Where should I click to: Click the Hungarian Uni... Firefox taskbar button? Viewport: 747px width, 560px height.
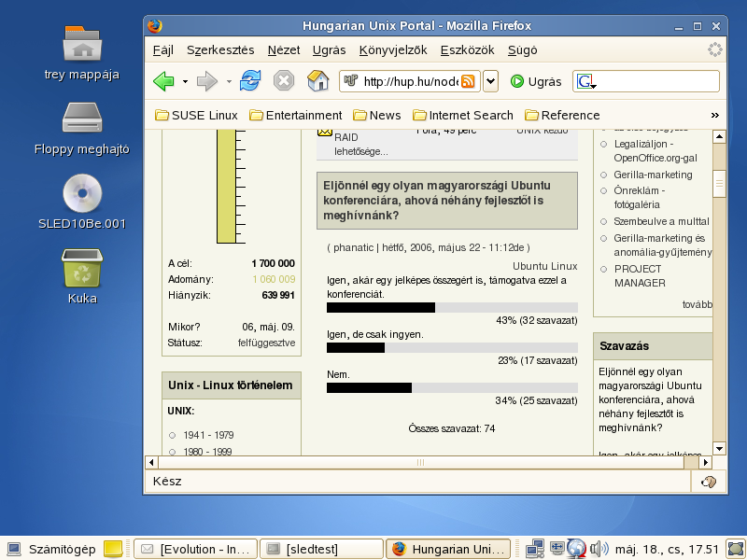pos(448,549)
